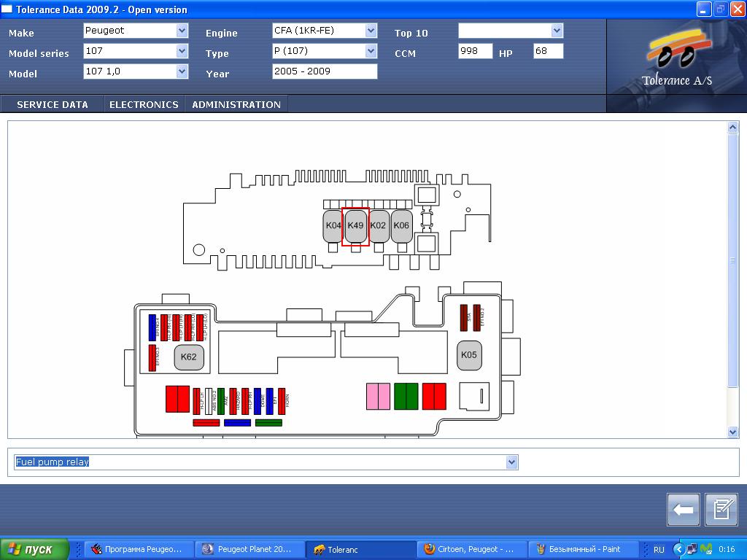Click the HP field showing 68

(x=549, y=51)
